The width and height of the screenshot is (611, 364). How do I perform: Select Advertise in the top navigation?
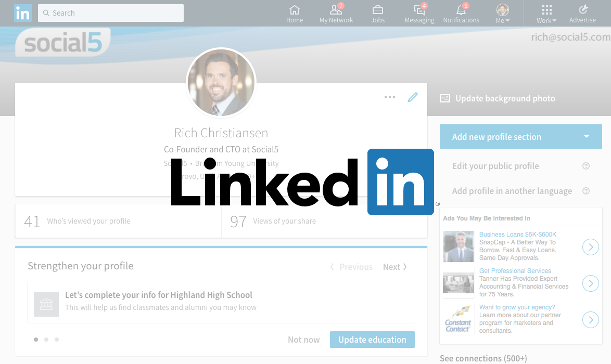tap(582, 13)
